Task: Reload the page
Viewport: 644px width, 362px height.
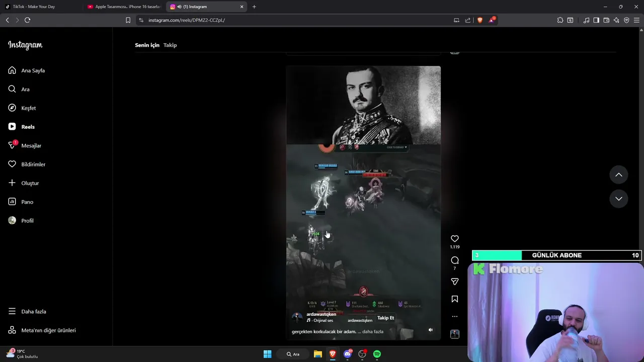Action: point(27,20)
